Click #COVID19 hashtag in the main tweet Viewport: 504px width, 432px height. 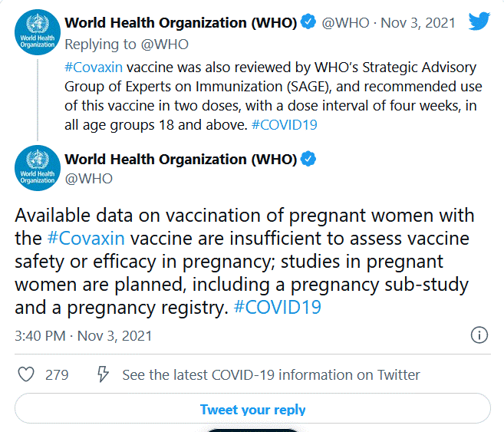[x=277, y=308]
